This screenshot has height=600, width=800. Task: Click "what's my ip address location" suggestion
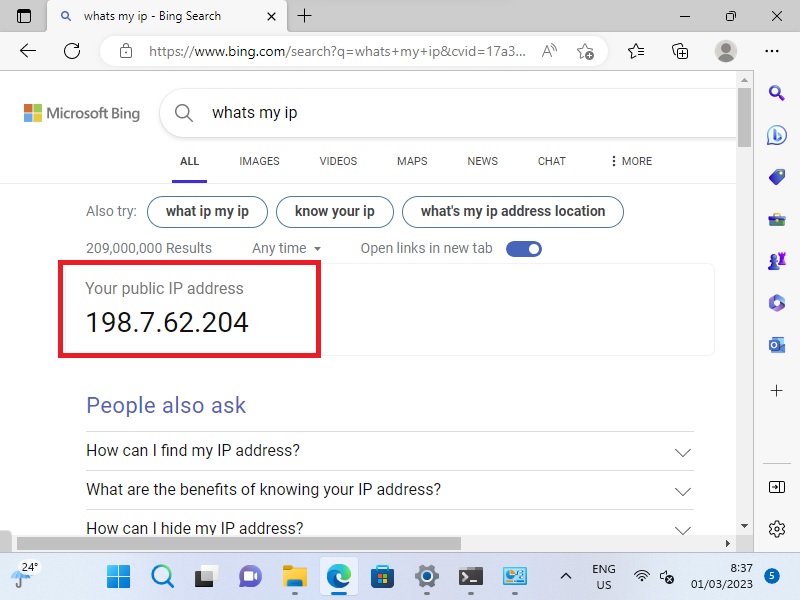[512, 211]
